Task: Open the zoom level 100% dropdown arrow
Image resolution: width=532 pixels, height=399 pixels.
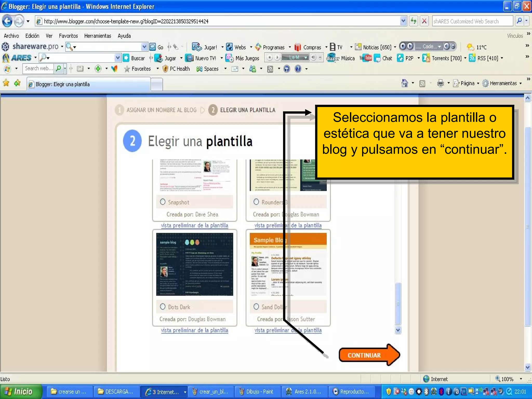Action: coord(521,379)
